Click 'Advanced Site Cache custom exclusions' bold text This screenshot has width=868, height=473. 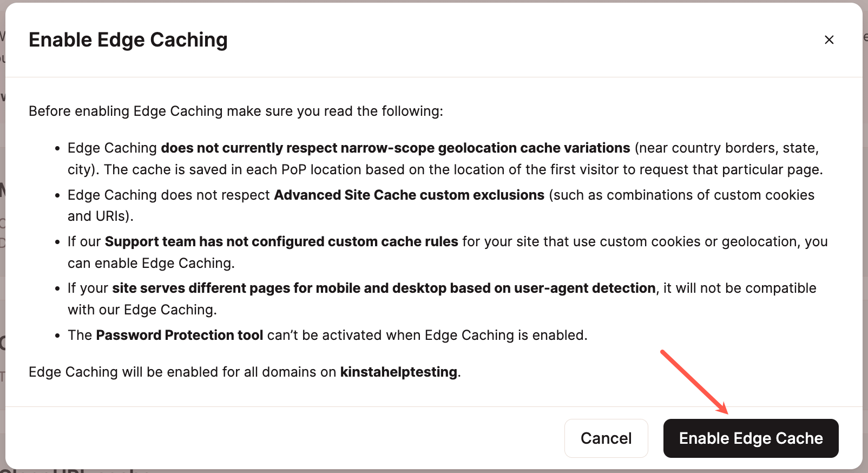tap(409, 195)
